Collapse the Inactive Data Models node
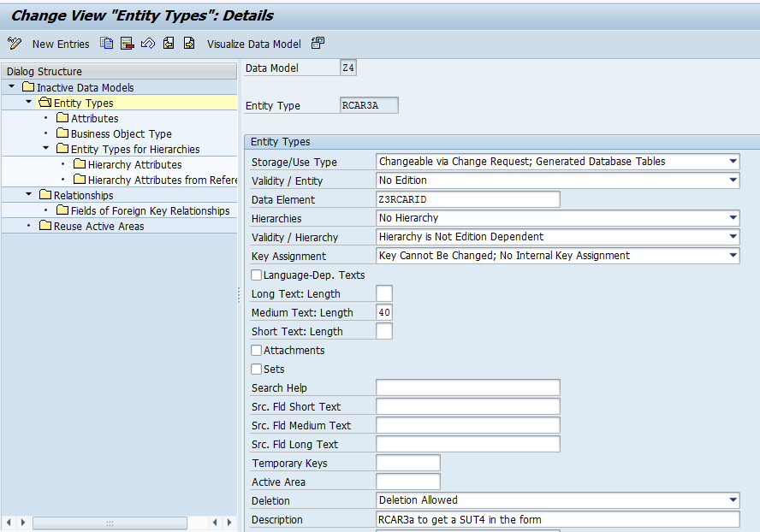 click(12, 86)
